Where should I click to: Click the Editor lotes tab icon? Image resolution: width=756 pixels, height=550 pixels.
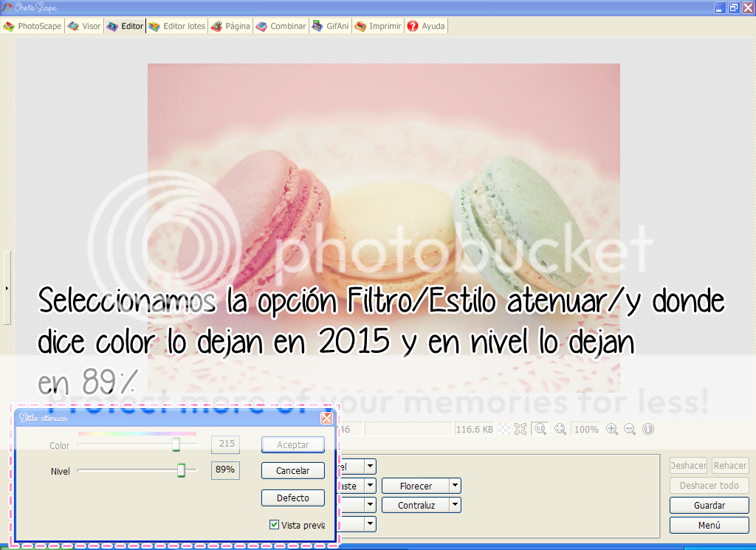tap(154, 26)
